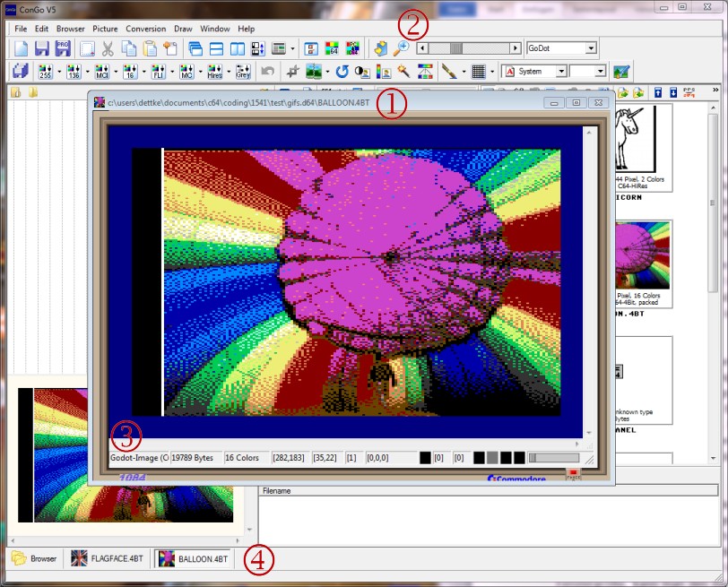Click the Rotate image icon
The height and width of the screenshot is (587, 728).
pyautogui.click(x=342, y=71)
